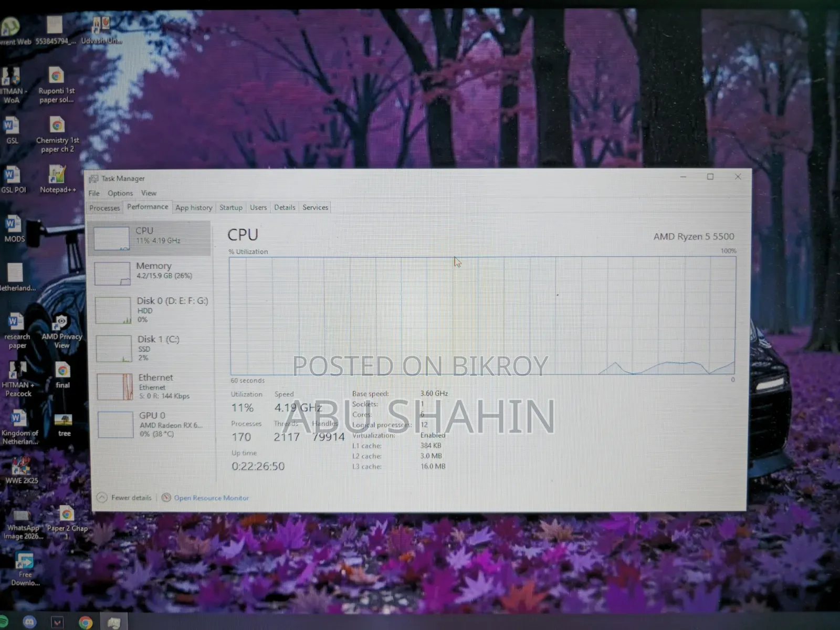The width and height of the screenshot is (840, 630).
Task: Open the Free Download shortcut icon
Action: click(x=25, y=569)
